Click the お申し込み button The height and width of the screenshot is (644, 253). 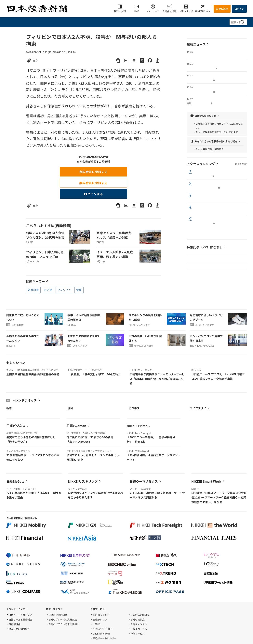coord(222,9)
